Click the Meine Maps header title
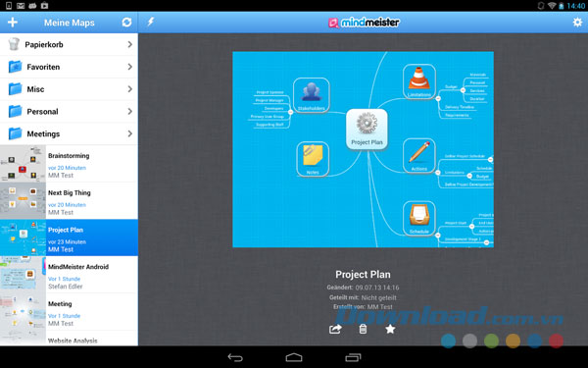 point(70,23)
